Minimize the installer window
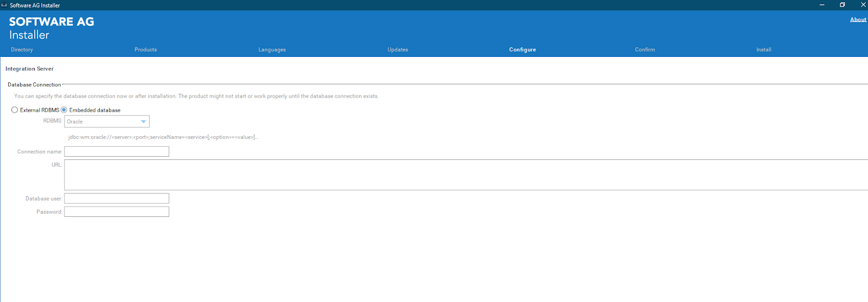 click(822, 5)
